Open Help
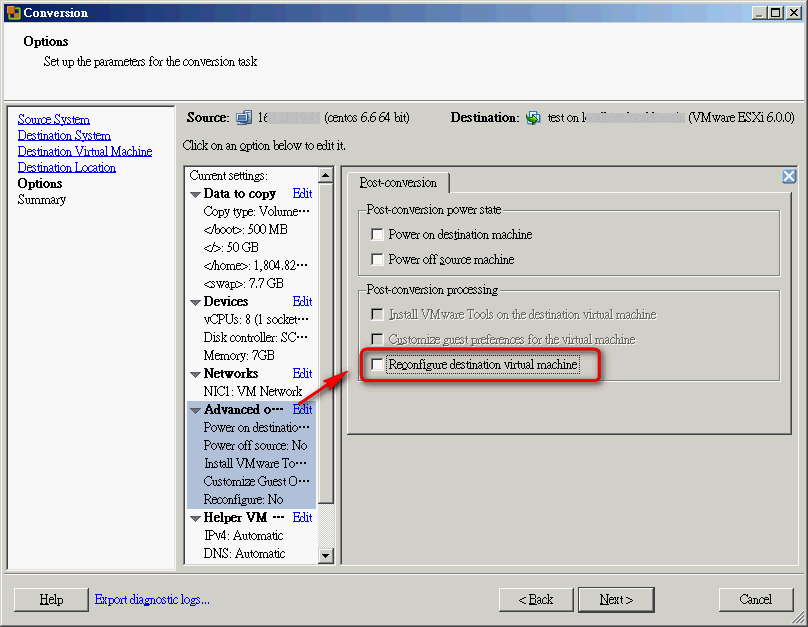The image size is (808, 627). (x=51, y=600)
